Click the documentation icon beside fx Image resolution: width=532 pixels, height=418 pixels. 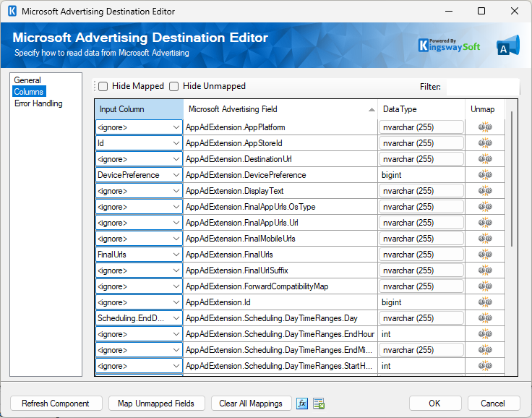point(319,404)
